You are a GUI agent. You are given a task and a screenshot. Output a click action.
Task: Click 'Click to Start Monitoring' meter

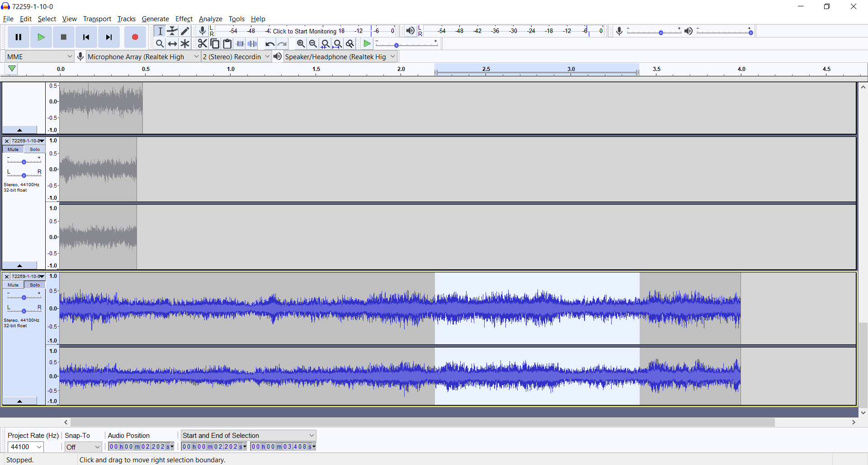point(305,31)
